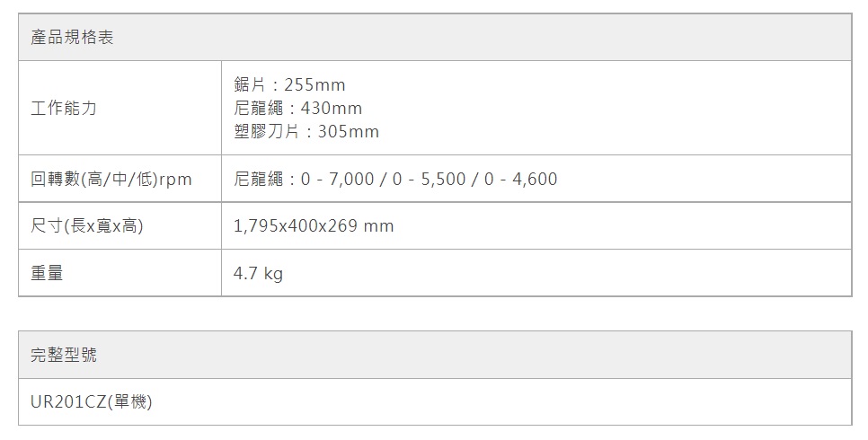Click the 尺寸(長x寬x高) row label

coord(87,226)
